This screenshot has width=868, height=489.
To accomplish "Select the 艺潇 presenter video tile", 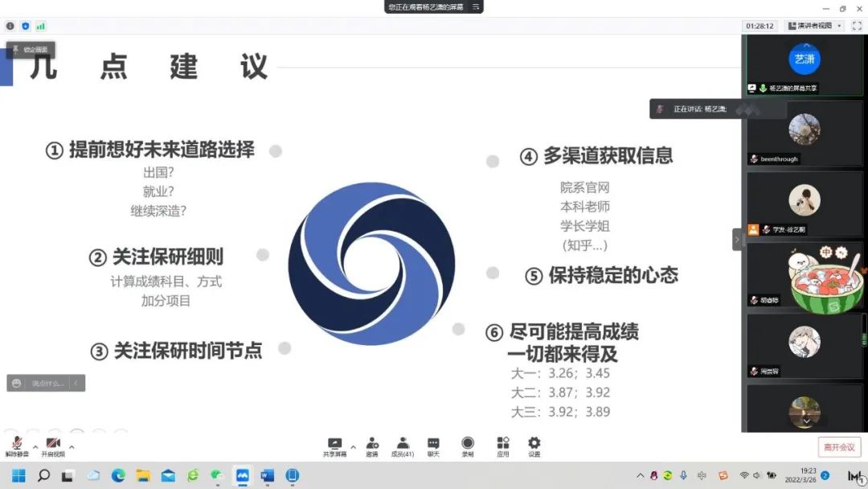I will point(805,65).
